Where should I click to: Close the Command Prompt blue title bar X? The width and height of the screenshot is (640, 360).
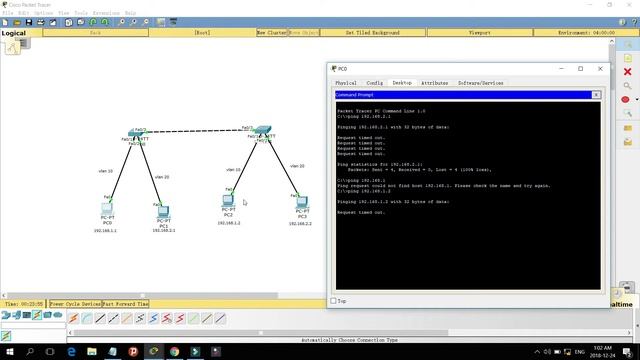coord(596,95)
